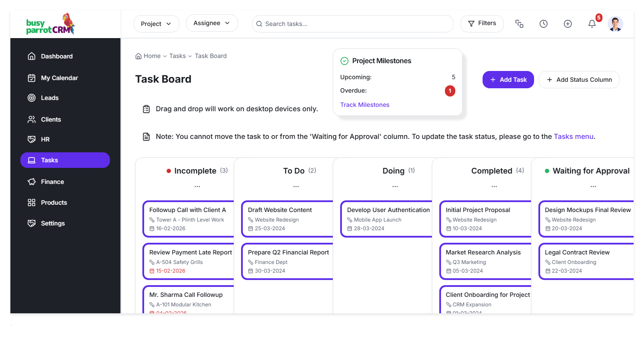Click the plus circle quick-add icon

coord(568,24)
